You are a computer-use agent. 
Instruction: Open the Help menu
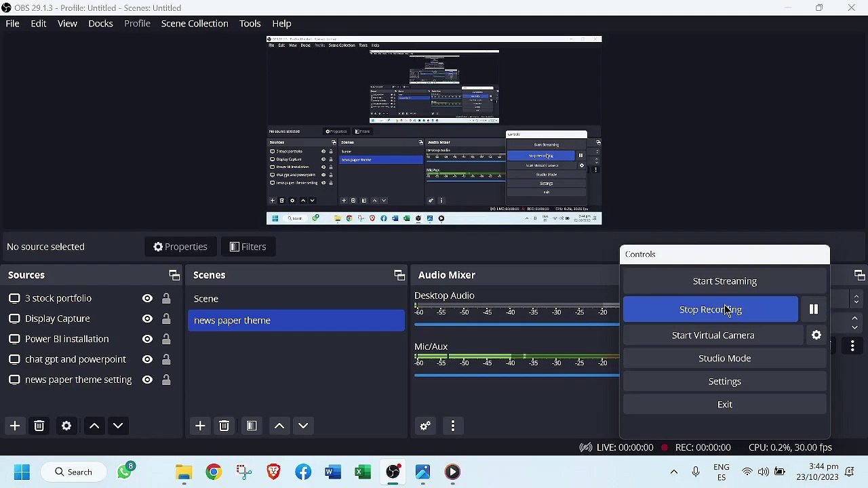point(281,23)
